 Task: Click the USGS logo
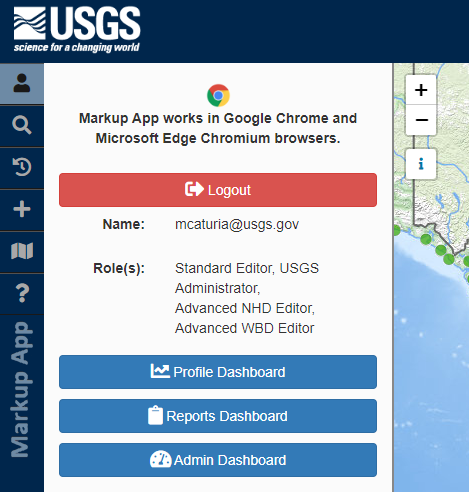(77, 29)
